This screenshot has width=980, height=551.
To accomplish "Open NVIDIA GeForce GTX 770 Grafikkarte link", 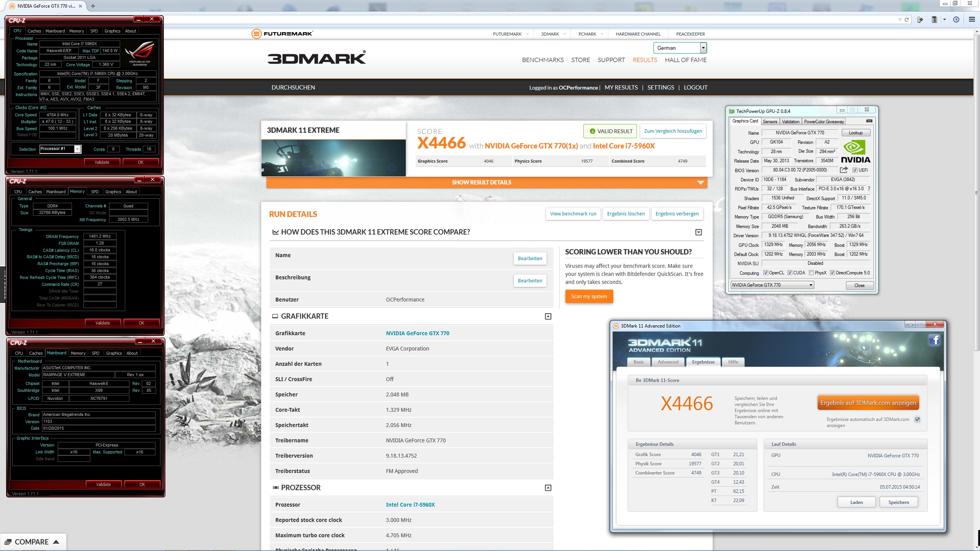I will click(x=417, y=333).
